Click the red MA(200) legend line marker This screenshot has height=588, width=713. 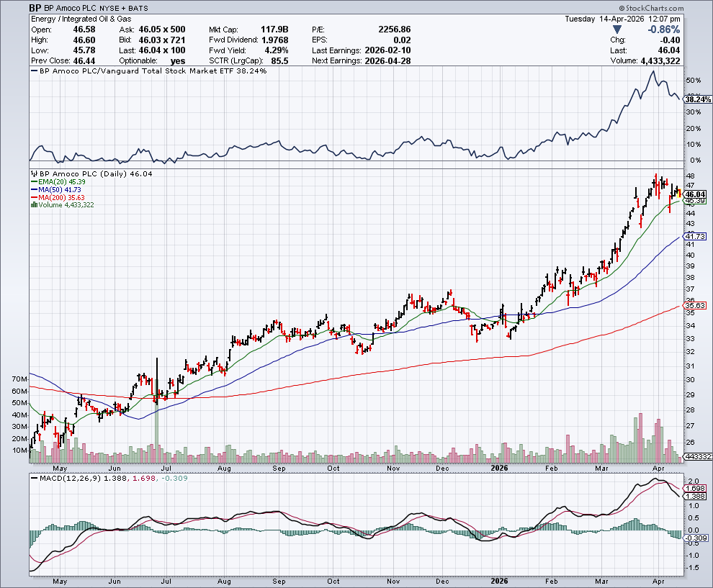(33, 197)
